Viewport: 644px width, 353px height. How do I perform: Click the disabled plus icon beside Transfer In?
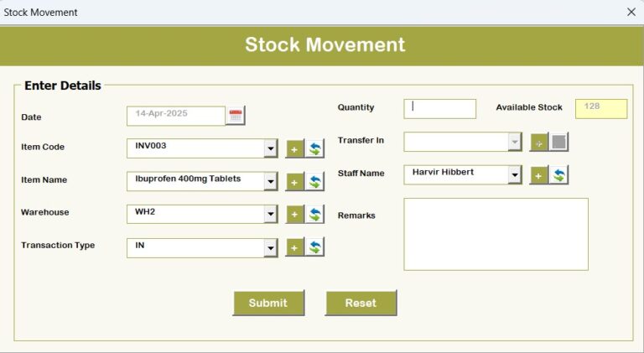pyautogui.click(x=539, y=143)
